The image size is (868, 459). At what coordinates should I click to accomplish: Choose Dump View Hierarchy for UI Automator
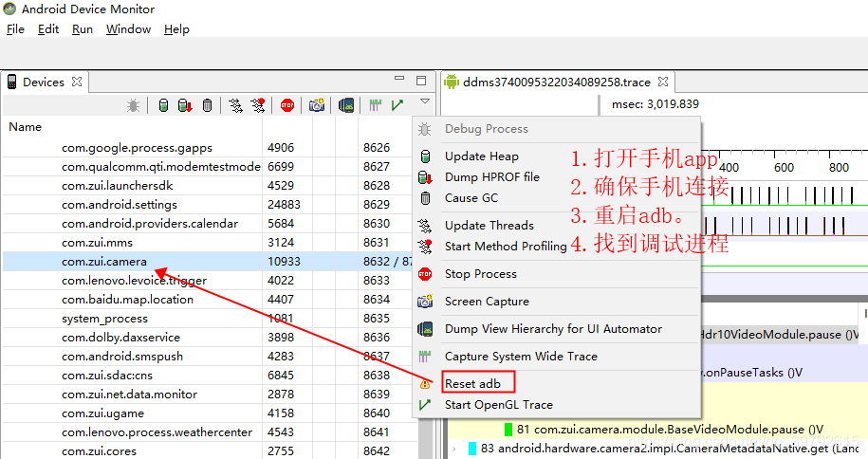click(x=553, y=329)
